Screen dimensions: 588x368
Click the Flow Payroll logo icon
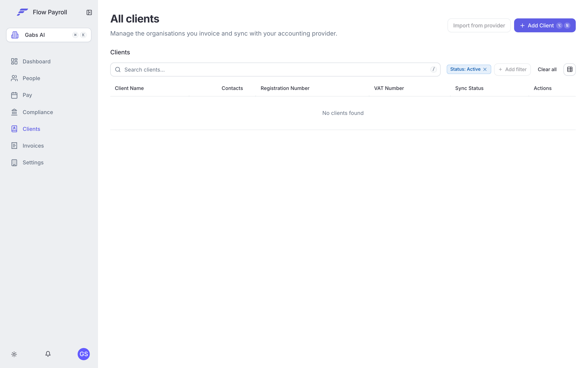(22, 12)
